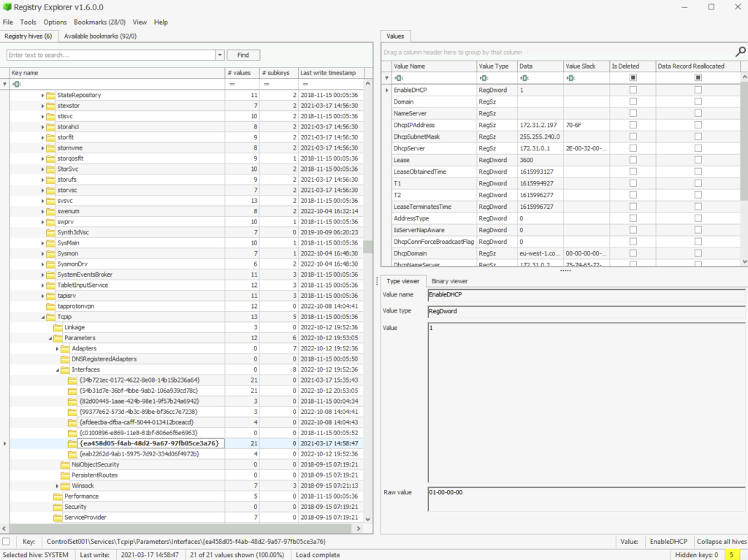Click the search magnifier icon in Values panel
The image size is (748, 560).
(741, 52)
